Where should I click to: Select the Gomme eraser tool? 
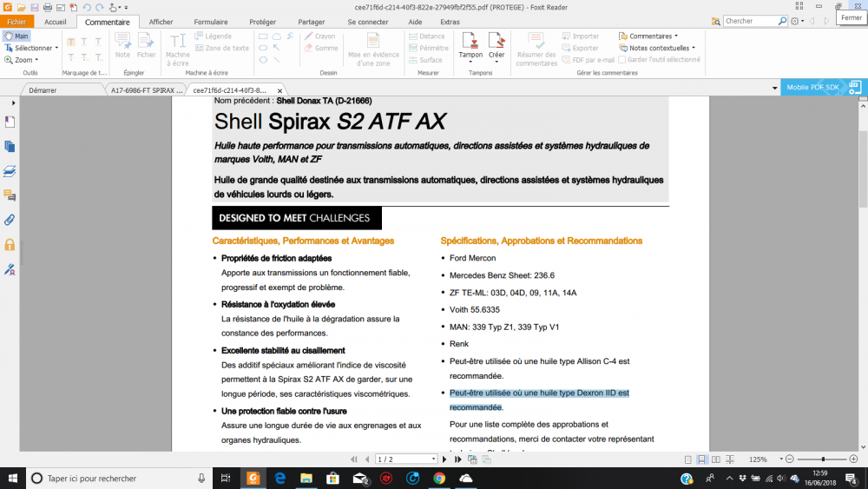click(x=321, y=48)
